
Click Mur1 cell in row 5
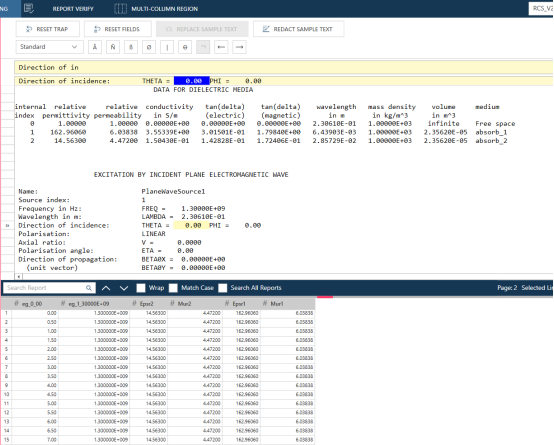pos(287,349)
